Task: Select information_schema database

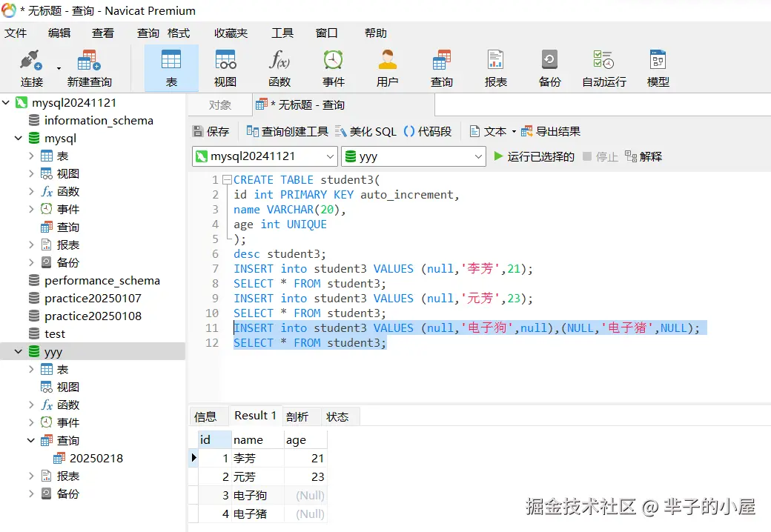Action: click(x=99, y=120)
